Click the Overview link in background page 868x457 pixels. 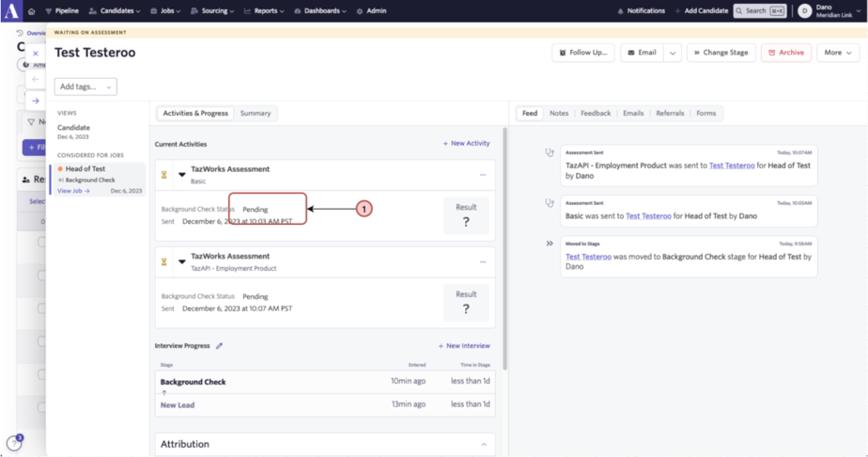click(x=32, y=33)
